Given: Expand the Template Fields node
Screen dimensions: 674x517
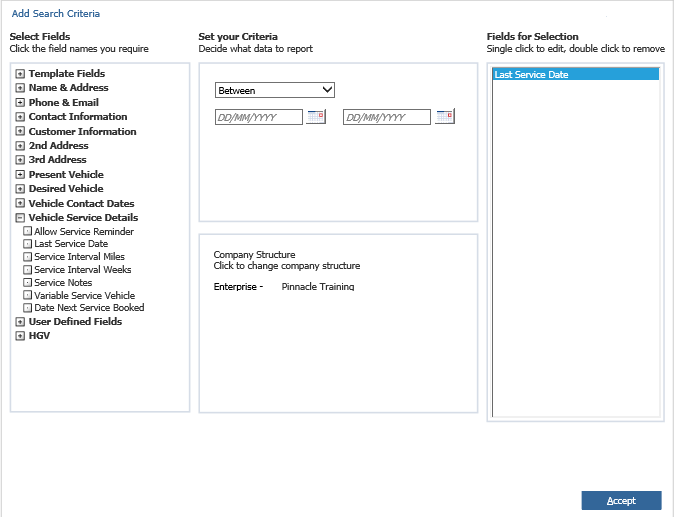Looking at the screenshot, I should pyautogui.click(x=20, y=73).
